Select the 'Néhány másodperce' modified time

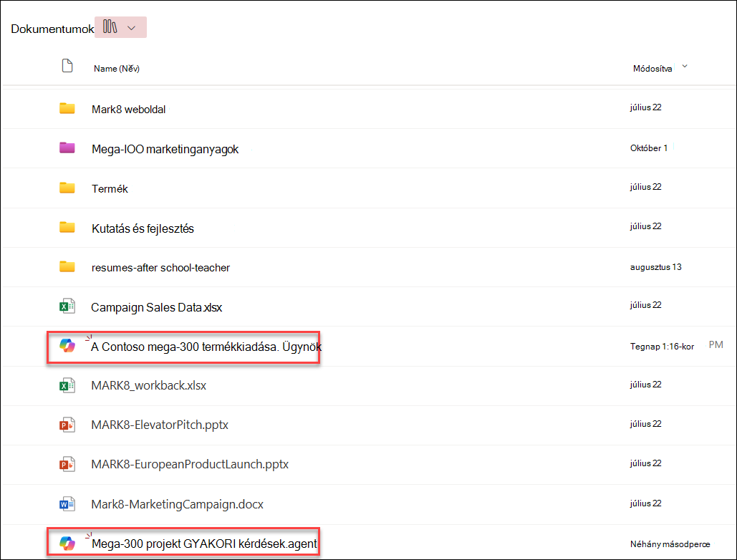(670, 544)
